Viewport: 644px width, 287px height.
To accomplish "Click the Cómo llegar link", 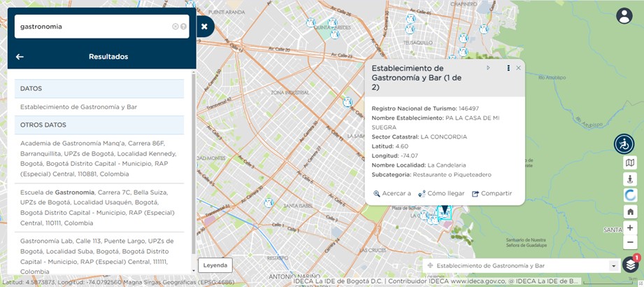I will coord(441,194).
